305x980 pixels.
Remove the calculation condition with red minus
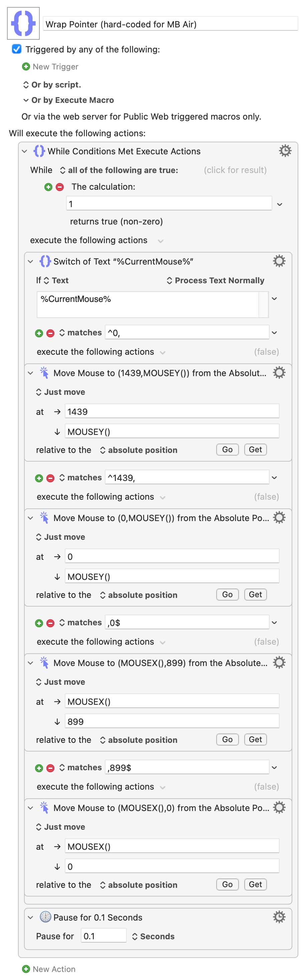[x=60, y=187]
